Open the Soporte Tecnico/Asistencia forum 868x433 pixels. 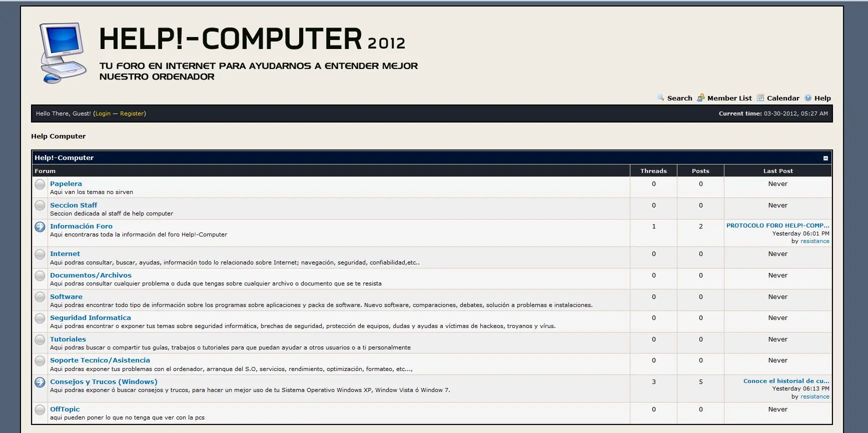pyautogui.click(x=100, y=360)
